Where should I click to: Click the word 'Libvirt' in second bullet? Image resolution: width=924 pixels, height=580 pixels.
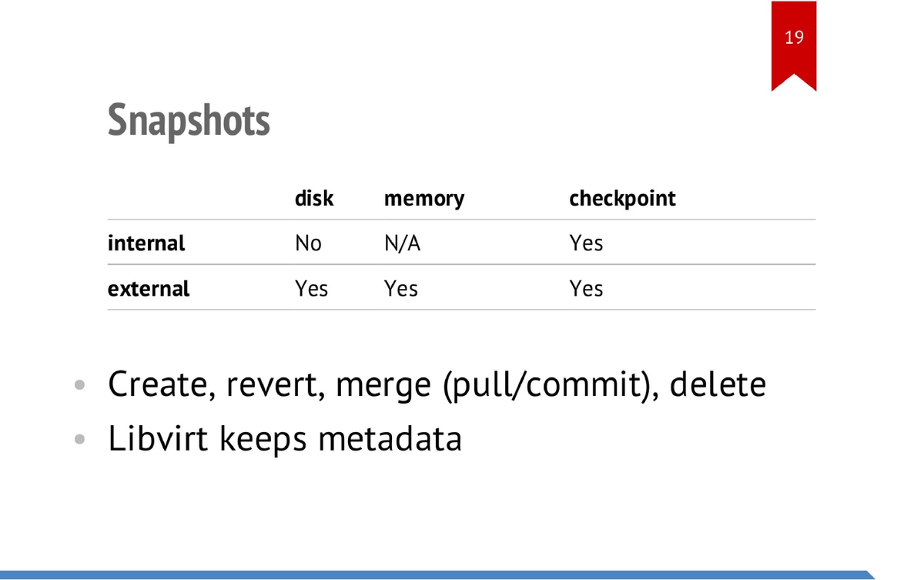[x=159, y=438]
